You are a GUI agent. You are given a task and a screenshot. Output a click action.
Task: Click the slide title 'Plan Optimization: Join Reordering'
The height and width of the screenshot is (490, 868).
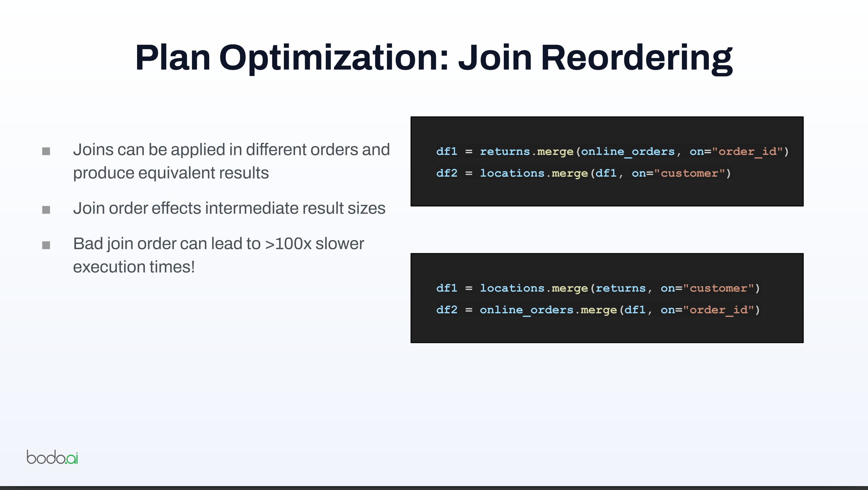pyautogui.click(x=434, y=58)
